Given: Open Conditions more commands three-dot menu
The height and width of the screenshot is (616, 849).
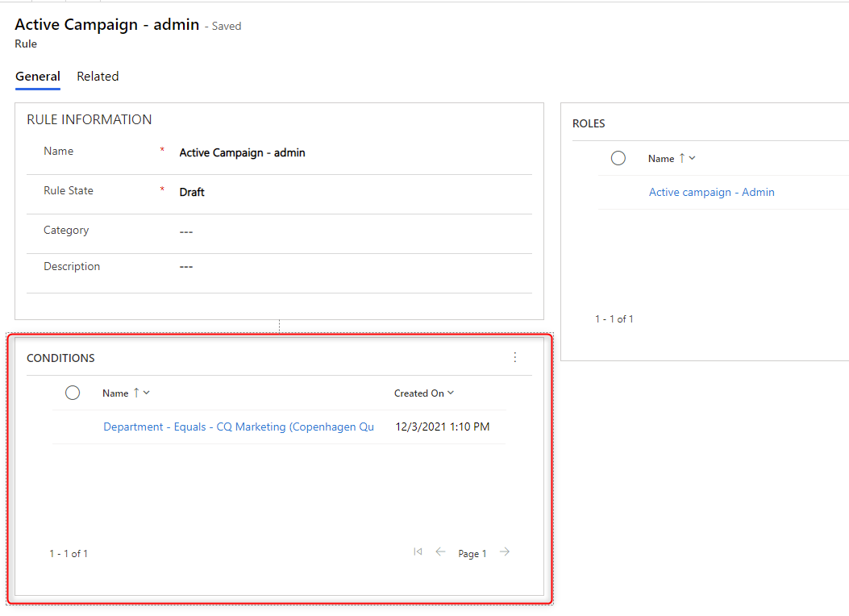Looking at the screenshot, I should point(515,357).
